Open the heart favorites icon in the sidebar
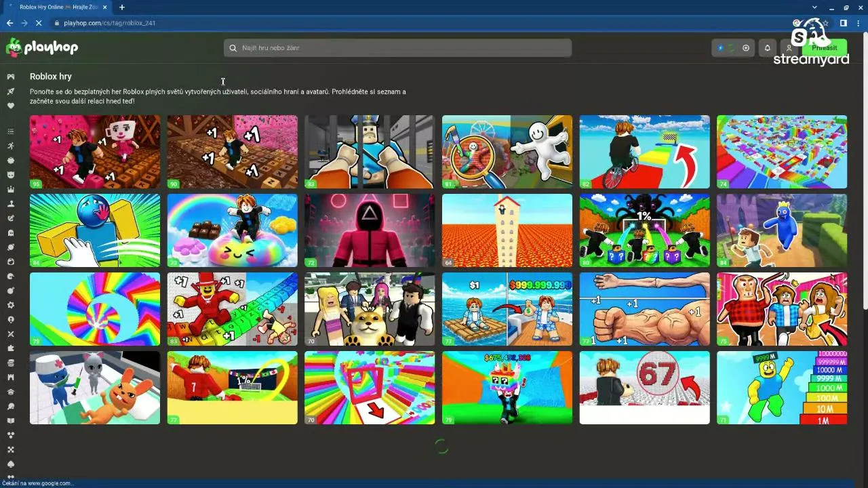The image size is (868, 488). click(x=11, y=106)
